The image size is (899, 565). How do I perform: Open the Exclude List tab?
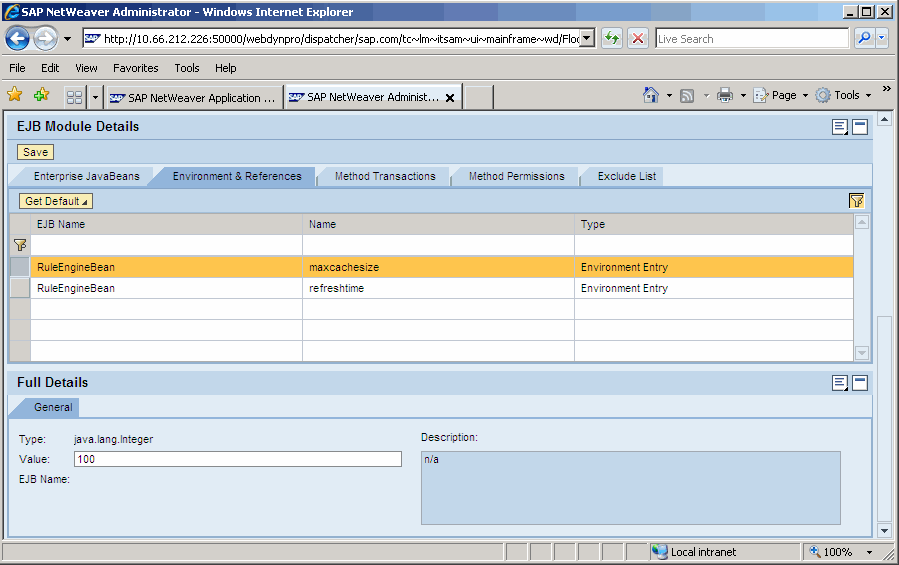click(627, 176)
